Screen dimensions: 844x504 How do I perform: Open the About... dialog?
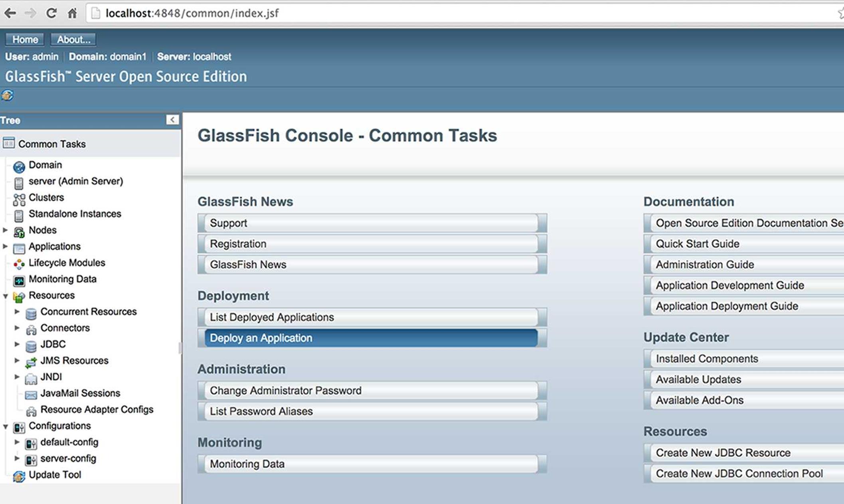[x=73, y=40]
